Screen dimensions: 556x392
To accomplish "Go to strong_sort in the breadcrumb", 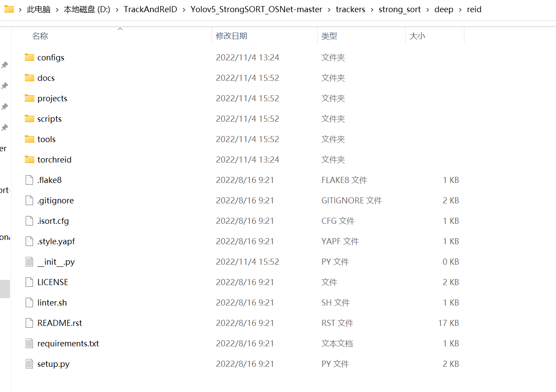I will click(400, 9).
